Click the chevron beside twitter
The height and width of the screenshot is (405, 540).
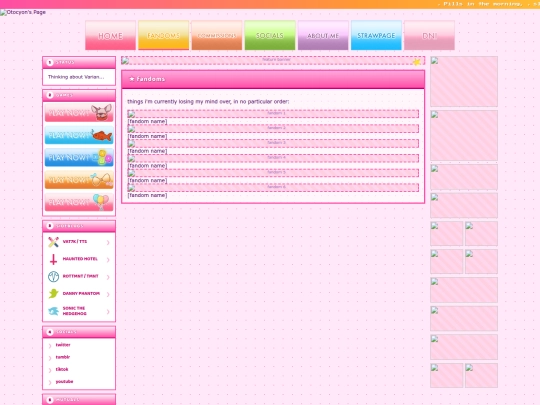50,346
